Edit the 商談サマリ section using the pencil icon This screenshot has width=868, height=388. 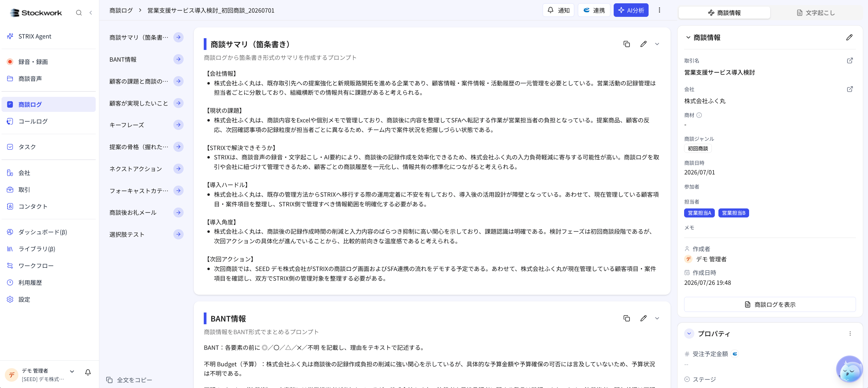click(x=643, y=44)
